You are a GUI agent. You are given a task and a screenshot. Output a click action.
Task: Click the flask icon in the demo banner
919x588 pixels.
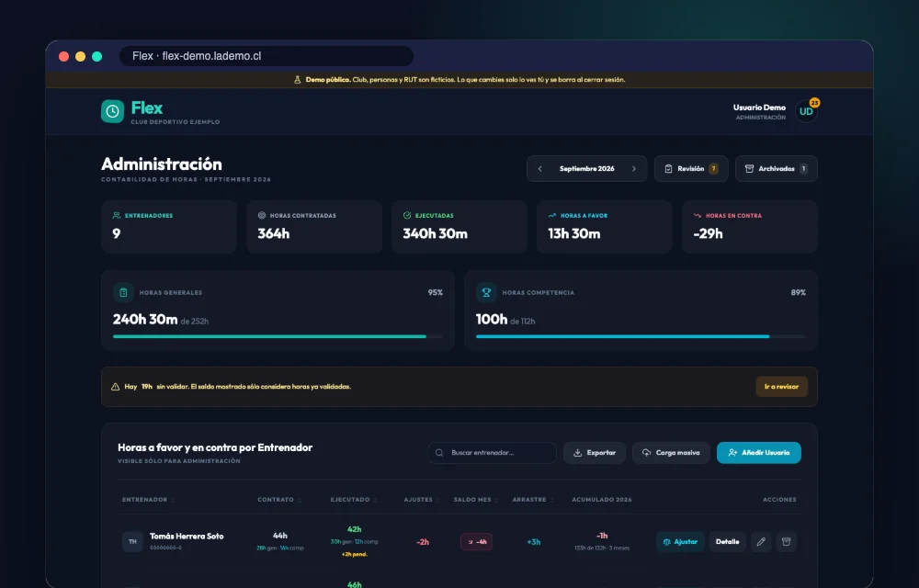[x=297, y=80]
